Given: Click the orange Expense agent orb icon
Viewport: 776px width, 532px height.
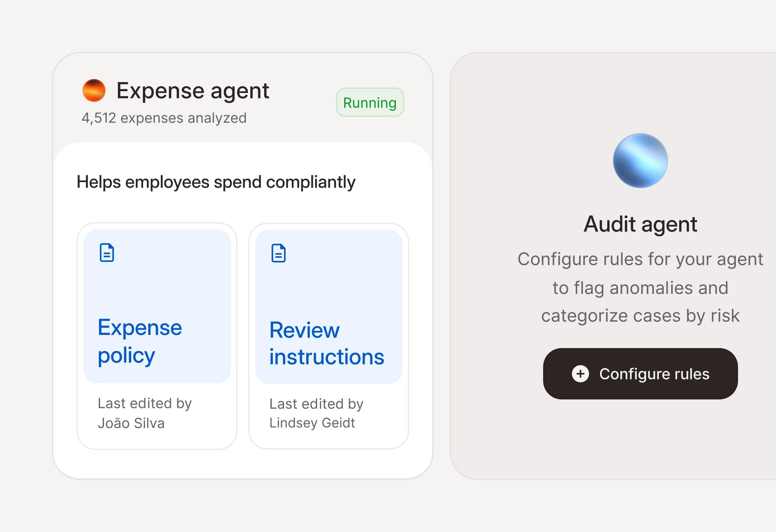Looking at the screenshot, I should click(x=94, y=90).
